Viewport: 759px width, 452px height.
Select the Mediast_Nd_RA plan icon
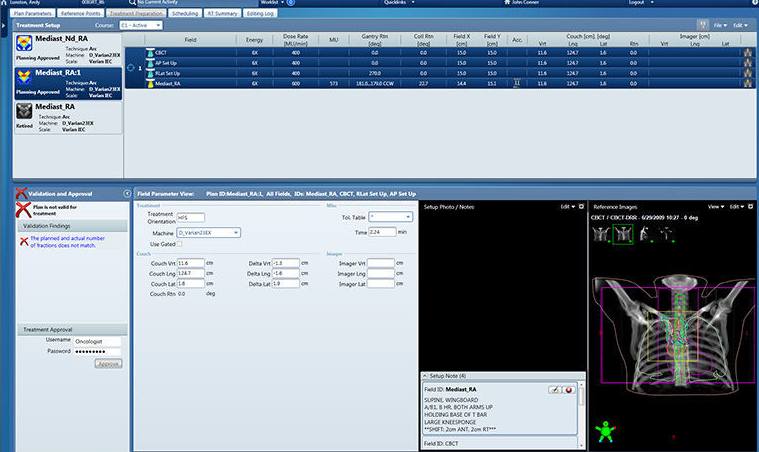24,43
